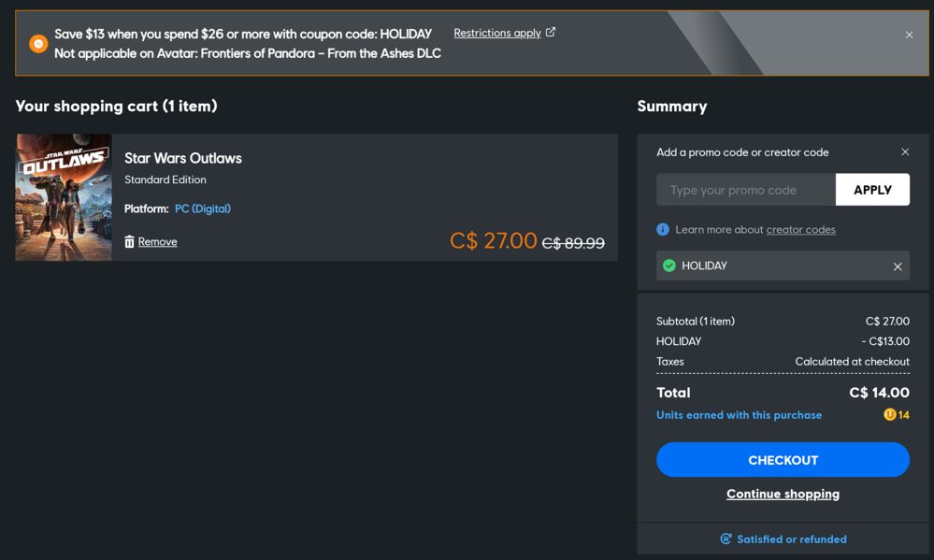Click the Star Wars Outlaws title
Screen dimensions: 934x560
(x=183, y=158)
